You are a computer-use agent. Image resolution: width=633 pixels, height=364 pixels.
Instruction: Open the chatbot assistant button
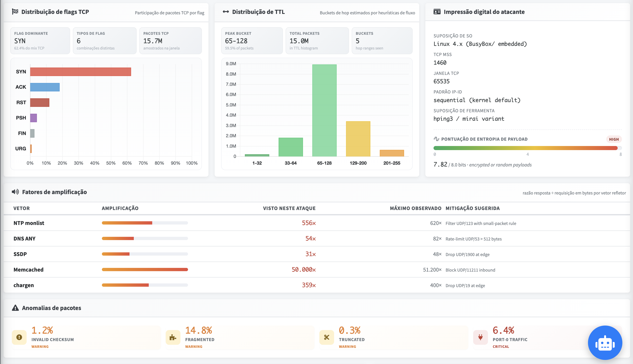[605, 343]
